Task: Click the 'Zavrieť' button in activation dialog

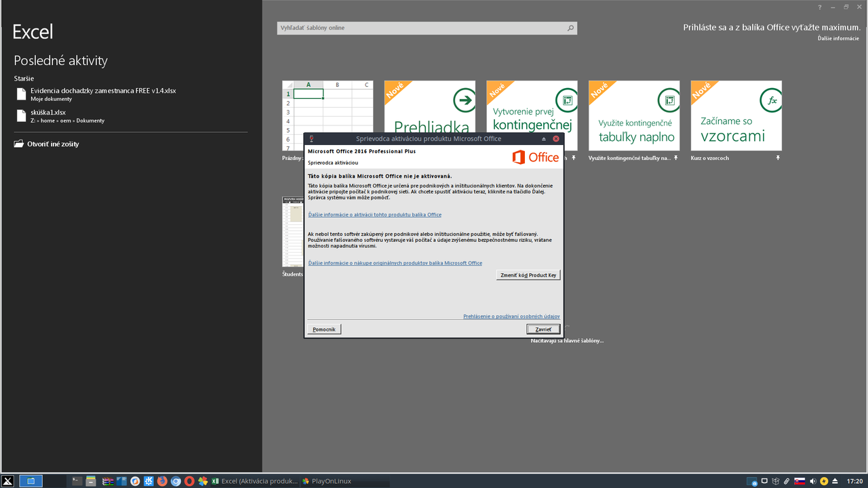Action: point(543,329)
